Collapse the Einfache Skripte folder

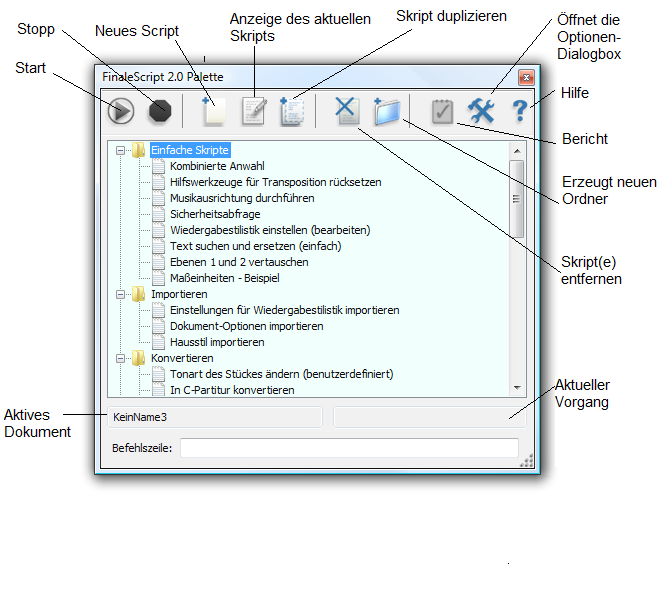pos(120,150)
